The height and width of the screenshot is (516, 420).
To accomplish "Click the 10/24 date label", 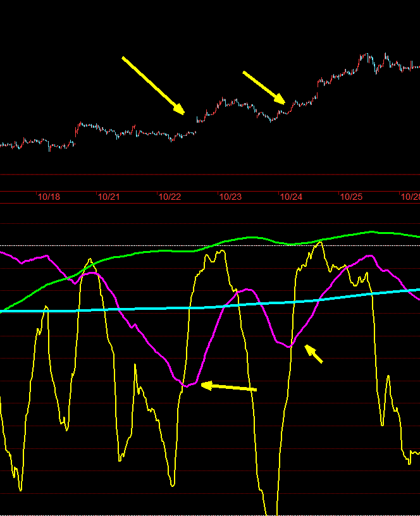I will pos(291,197).
